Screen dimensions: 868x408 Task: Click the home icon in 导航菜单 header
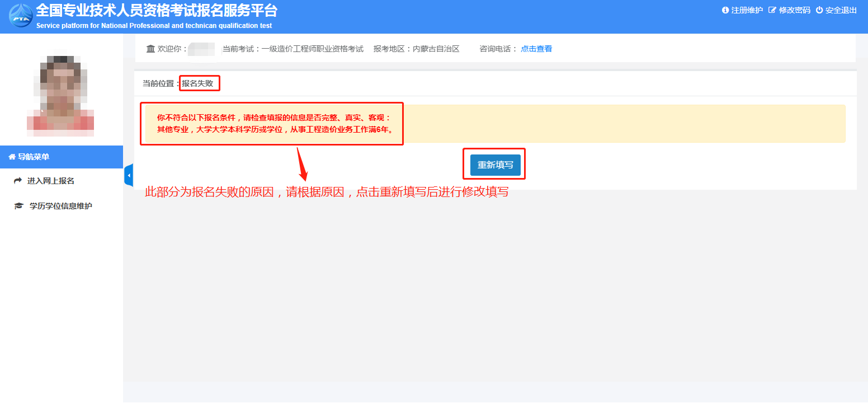click(x=12, y=157)
